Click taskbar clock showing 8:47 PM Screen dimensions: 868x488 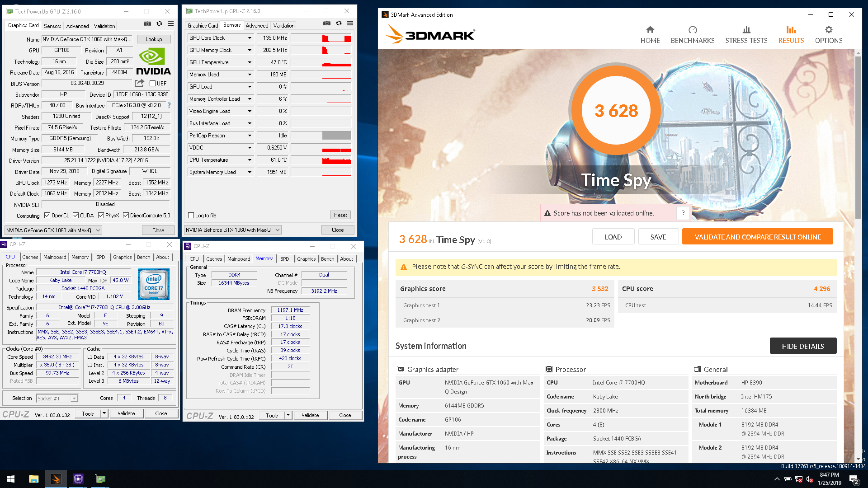[830, 479]
